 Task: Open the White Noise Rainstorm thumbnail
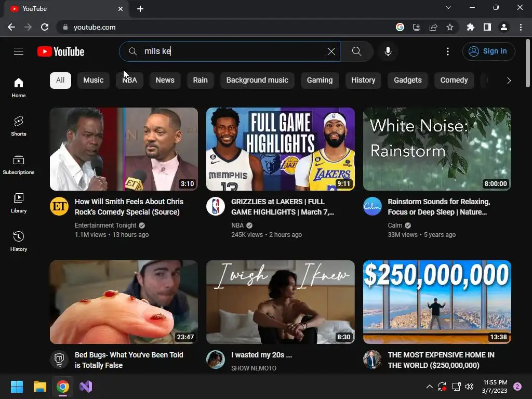(x=437, y=149)
